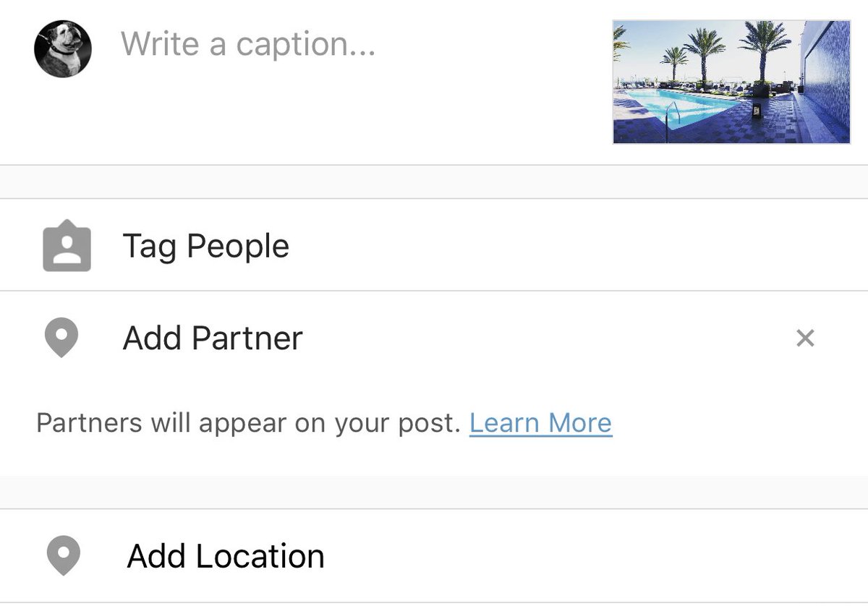Open the Add Location label
868x606 pixels.
click(226, 556)
